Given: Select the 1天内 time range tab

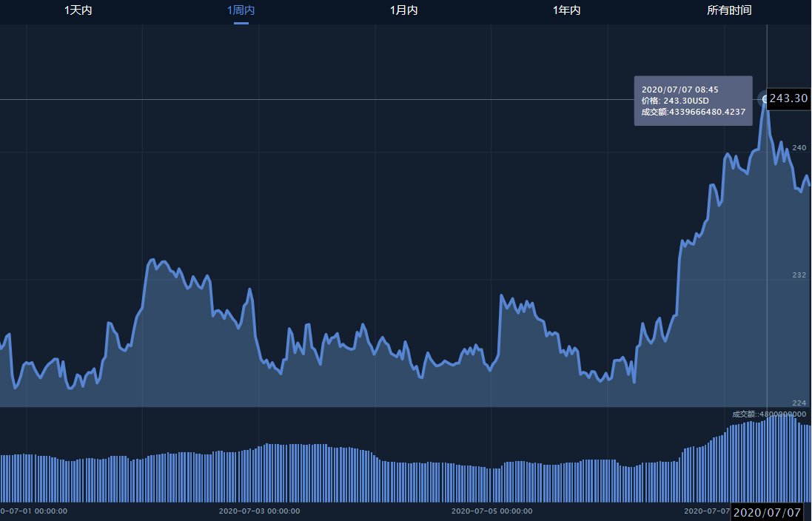Looking at the screenshot, I should [x=78, y=10].
